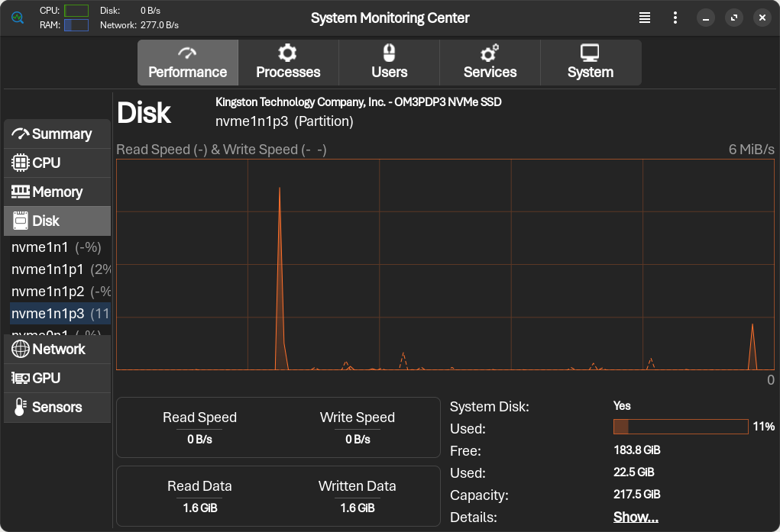Open GPU performance view
Viewport: 780px width, 532px height.
click(x=57, y=379)
